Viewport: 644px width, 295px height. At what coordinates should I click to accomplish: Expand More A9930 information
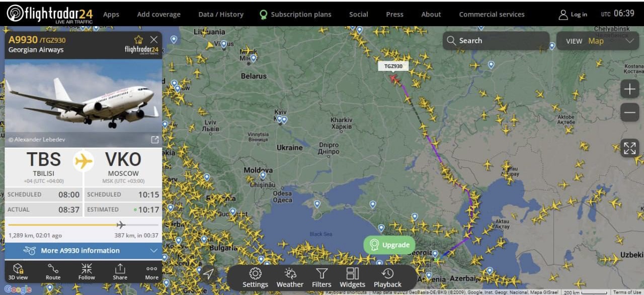(84, 250)
